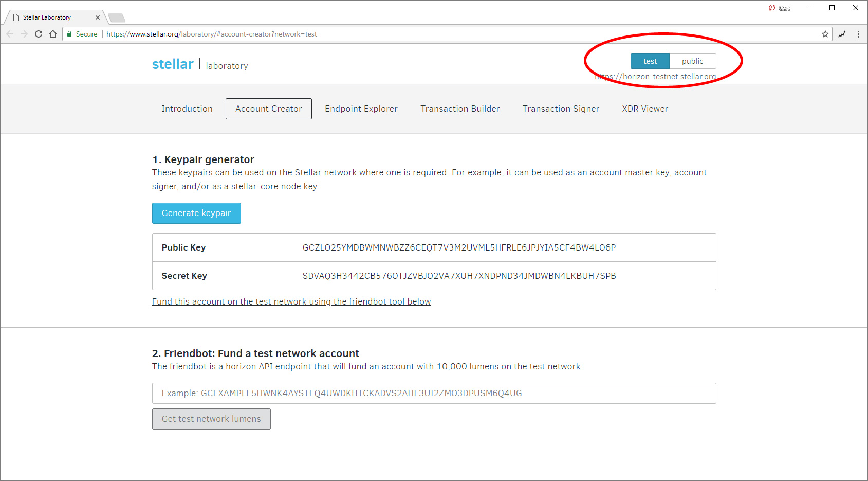Image resolution: width=868 pixels, height=481 pixels.
Task: Select the public key value GCZLO25Y…
Action: tap(459, 247)
